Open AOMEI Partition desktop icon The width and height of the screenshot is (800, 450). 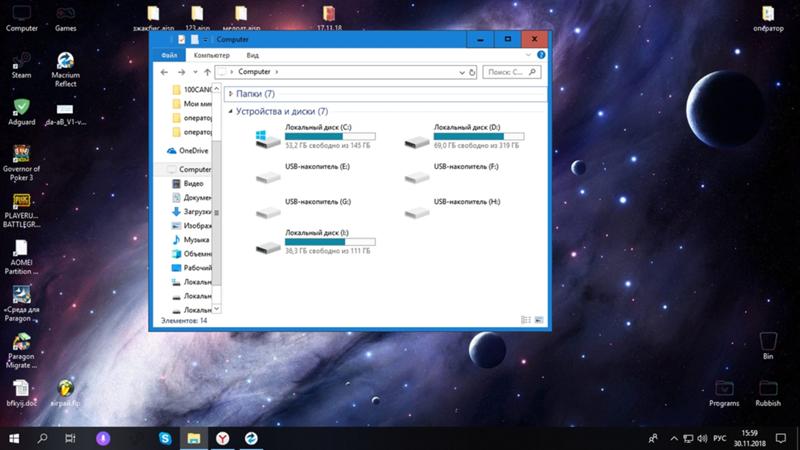coord(21,257)
